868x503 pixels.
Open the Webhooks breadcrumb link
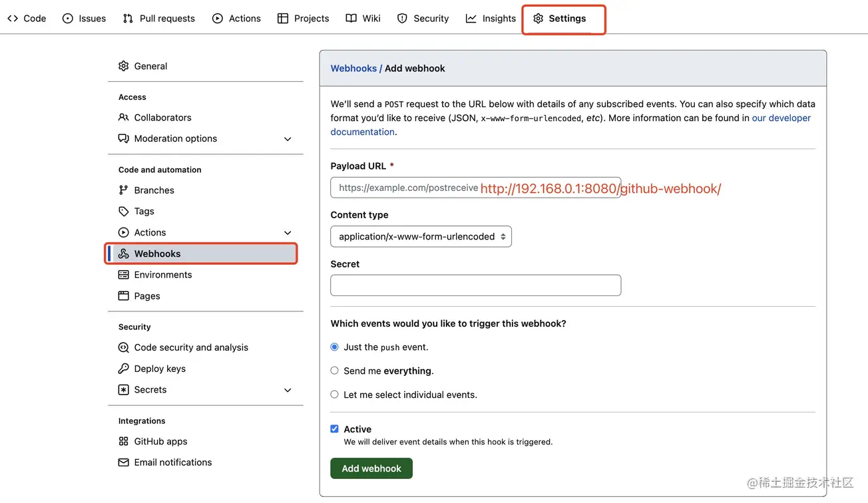coord(353,69)
